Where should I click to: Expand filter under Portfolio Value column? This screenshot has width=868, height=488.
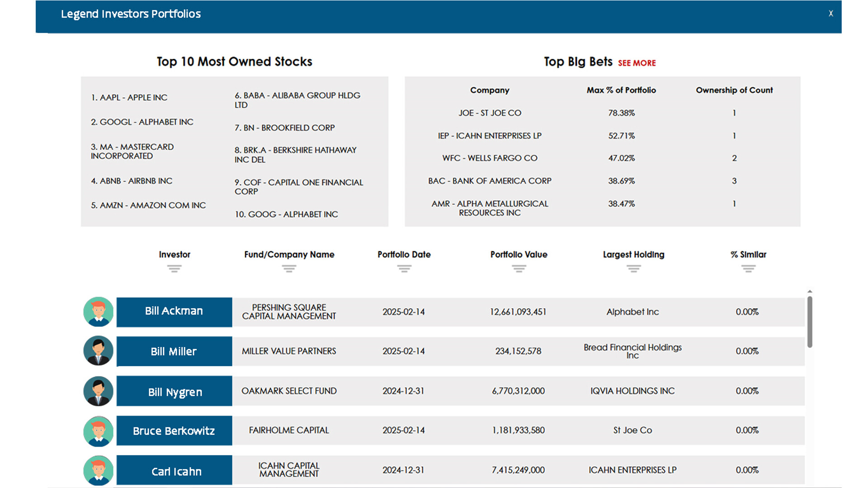pos(519,269)
